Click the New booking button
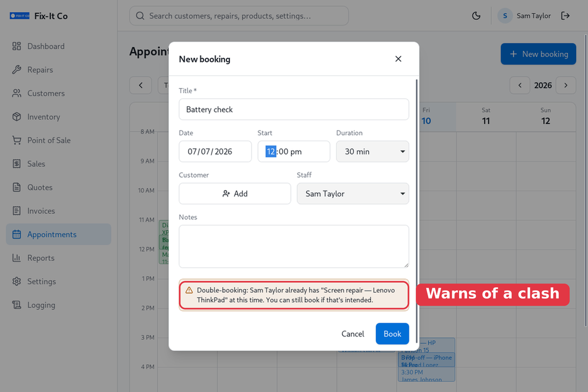Image resolution: width=588 pixels, height=392 pixels. [x=538, y=54]
